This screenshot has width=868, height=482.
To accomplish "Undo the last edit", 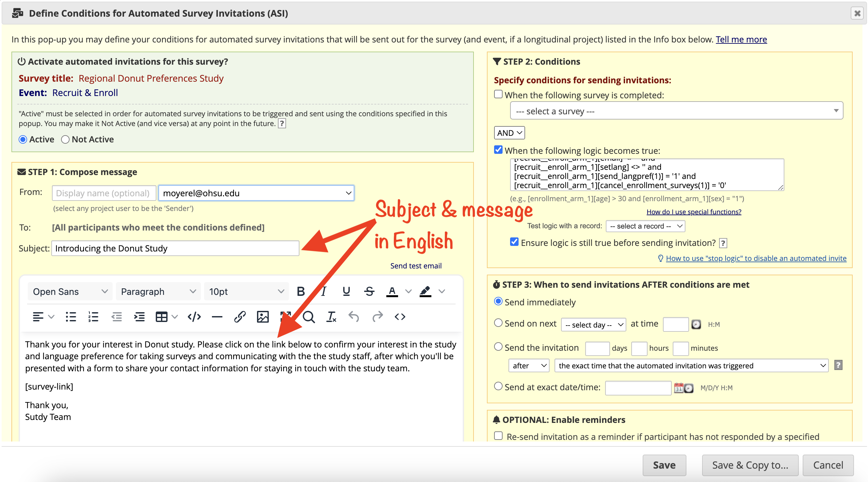I will click(x=354, y=317).
